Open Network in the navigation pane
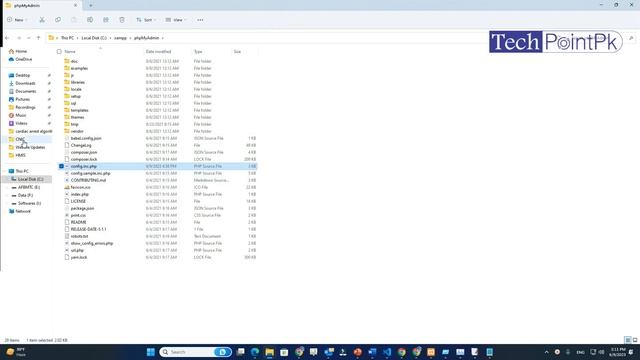The height and width of the screenshot is (360, 640). tap(23, 211)
